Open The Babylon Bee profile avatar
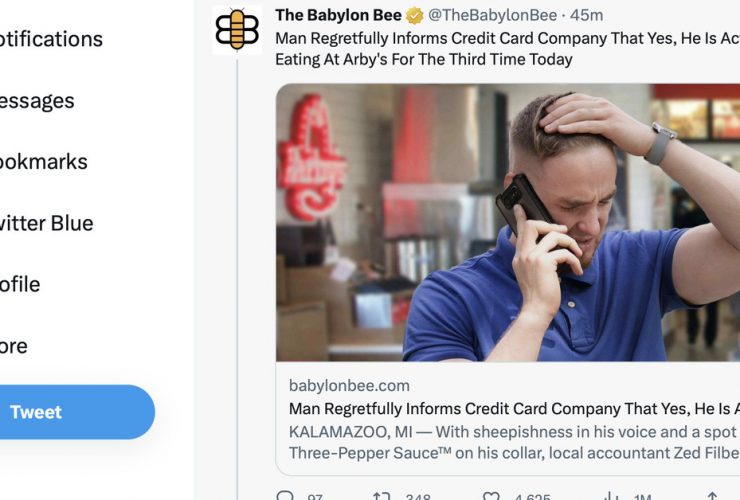 point(237,30)
